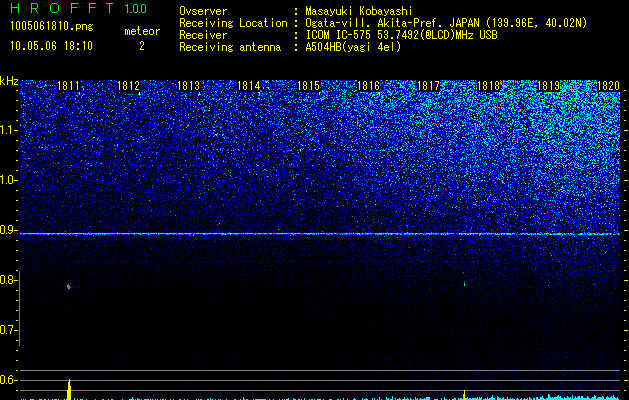Click the 1820 time marker

click(x=609, y=86)
